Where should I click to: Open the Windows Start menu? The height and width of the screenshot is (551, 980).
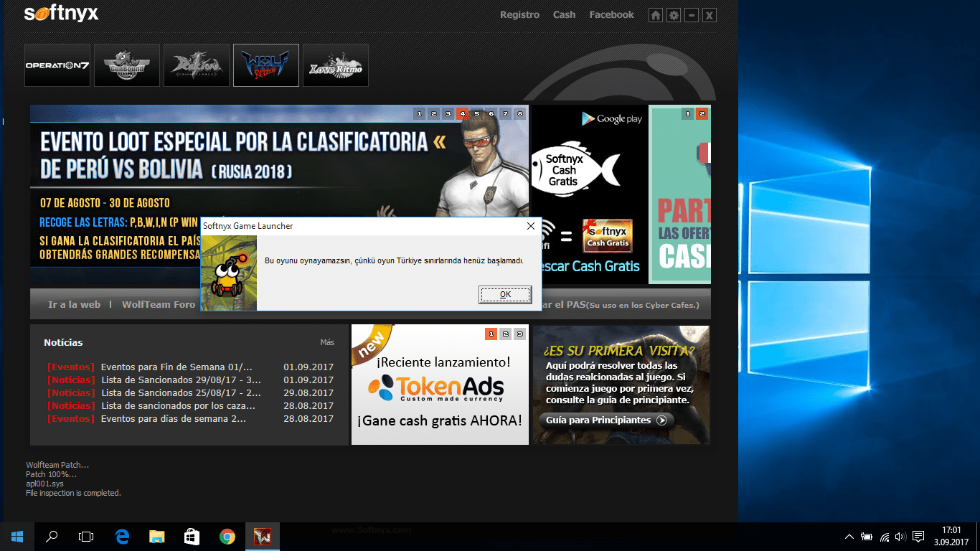[17, 537]
